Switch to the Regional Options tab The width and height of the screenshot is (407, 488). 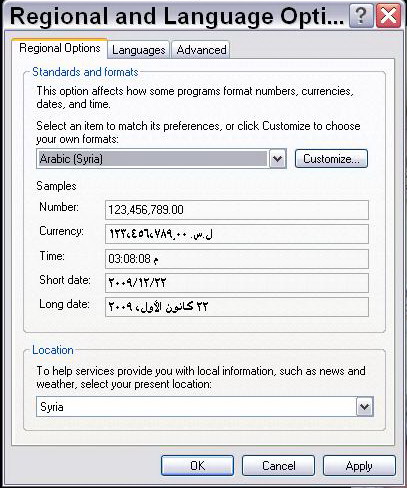tap(60, 48)
